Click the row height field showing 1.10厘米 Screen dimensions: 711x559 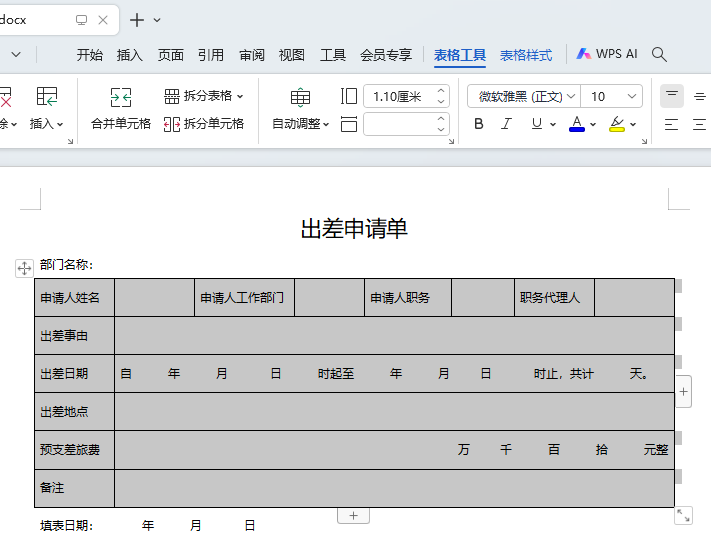(x=397, y=97)
